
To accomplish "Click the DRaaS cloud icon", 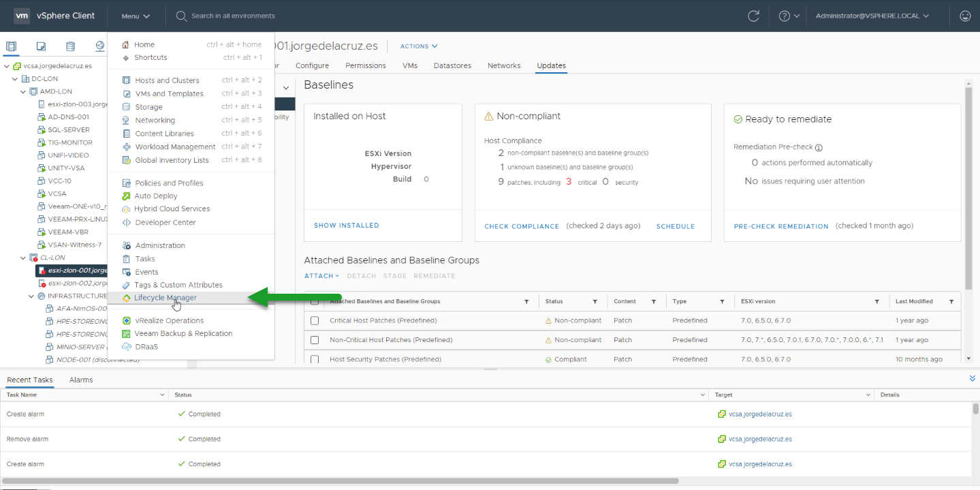I will pyautogui.click(x=127, y=347).
